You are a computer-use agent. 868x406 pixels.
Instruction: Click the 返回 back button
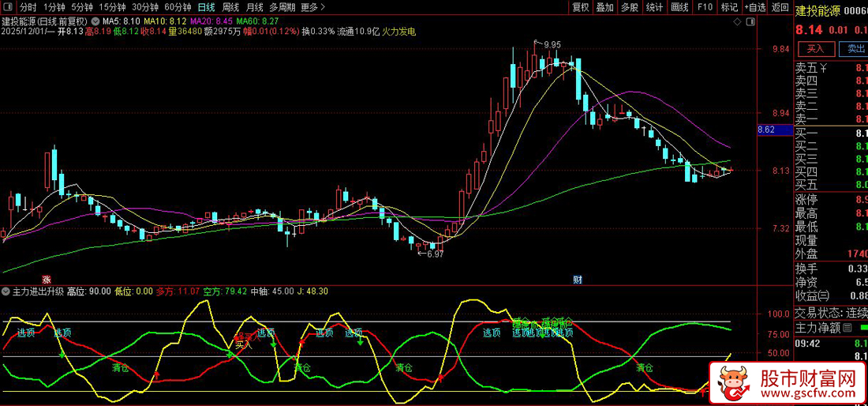pos(780,7)
